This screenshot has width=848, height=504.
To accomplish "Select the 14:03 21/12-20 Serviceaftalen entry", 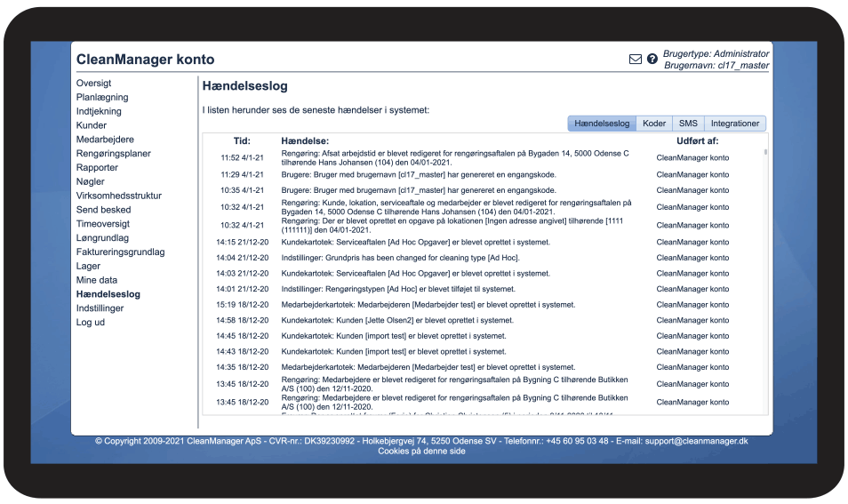I will point(415,274).
